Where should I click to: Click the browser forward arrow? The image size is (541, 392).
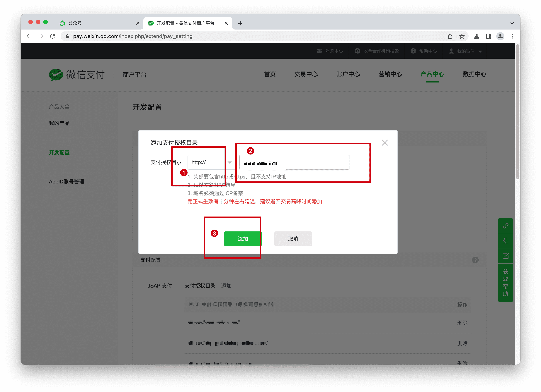(41, 36)
